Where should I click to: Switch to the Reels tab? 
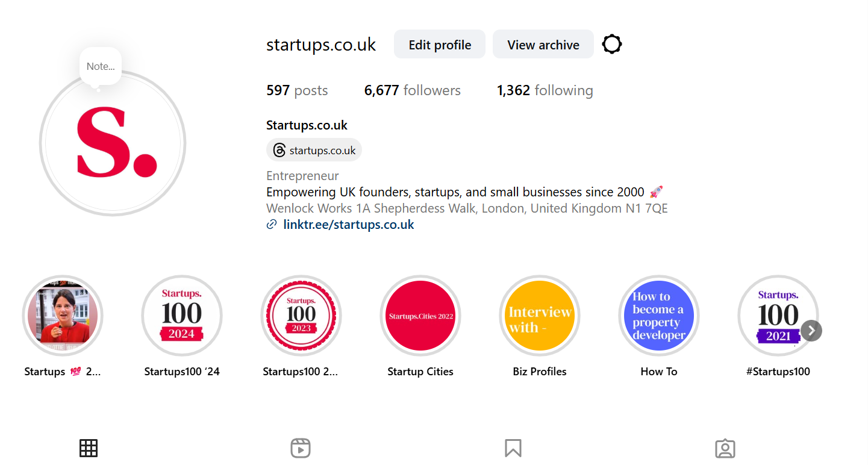(301, 448)
